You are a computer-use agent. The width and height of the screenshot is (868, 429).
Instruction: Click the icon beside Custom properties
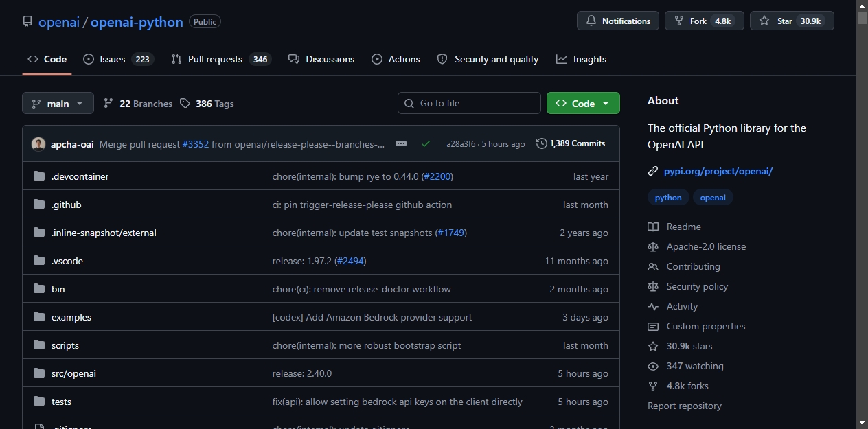(x=653, y=326)
